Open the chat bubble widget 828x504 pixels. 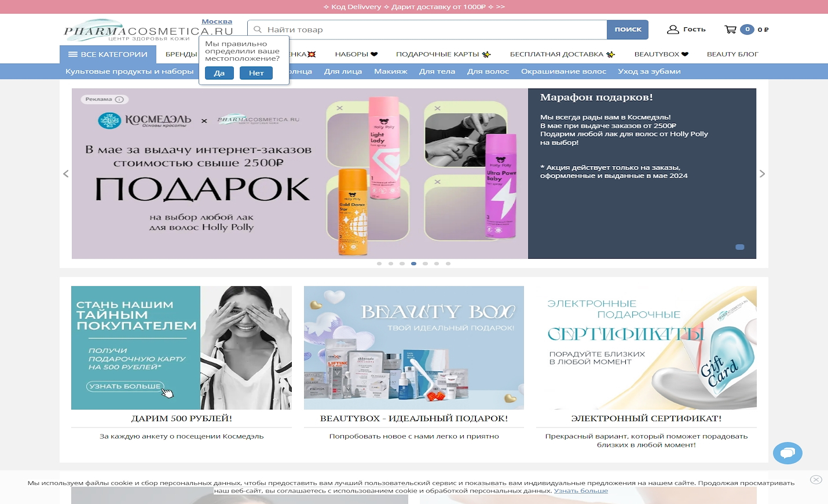click(787, 453)
